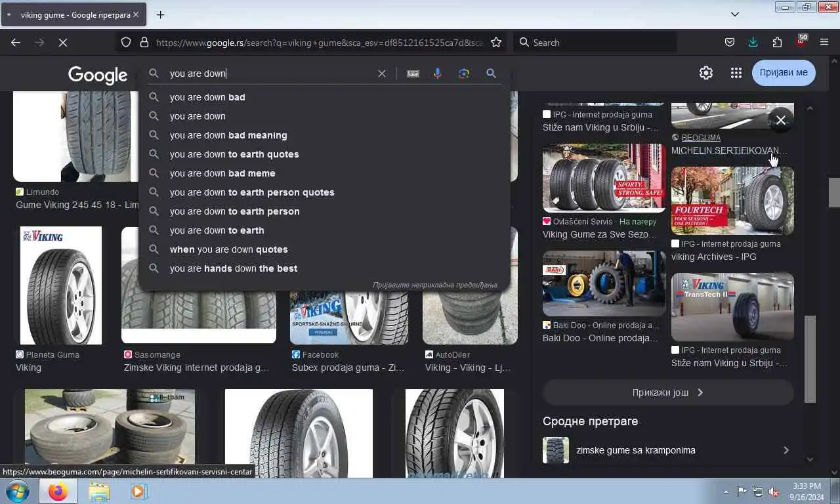The image size is (840, 504).
Task: Click side panel scroll-down arrow
Action: pyautogui.click(x=810, y=459)
